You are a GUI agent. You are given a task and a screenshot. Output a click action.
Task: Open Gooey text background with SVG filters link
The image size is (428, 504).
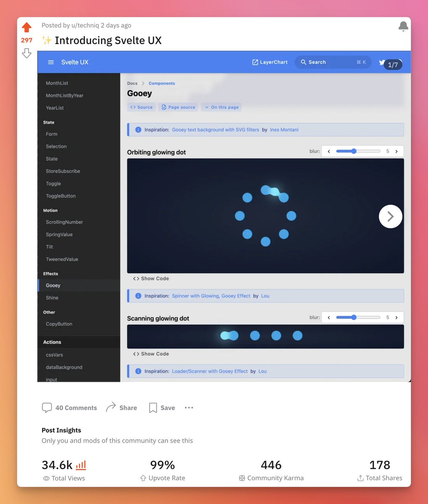215,130
